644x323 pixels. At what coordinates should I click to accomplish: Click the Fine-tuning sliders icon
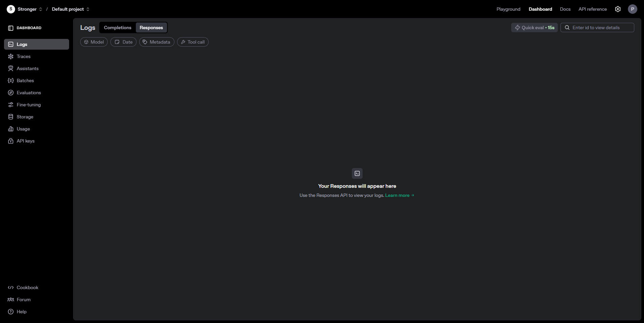coord(11,105)
